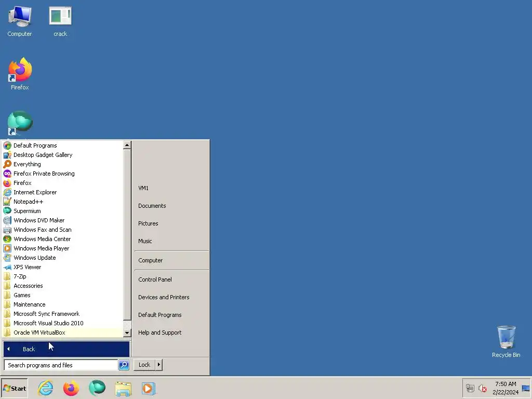
Task: Open Windows Media Player from the taskbar
Action: coord(148,389)
